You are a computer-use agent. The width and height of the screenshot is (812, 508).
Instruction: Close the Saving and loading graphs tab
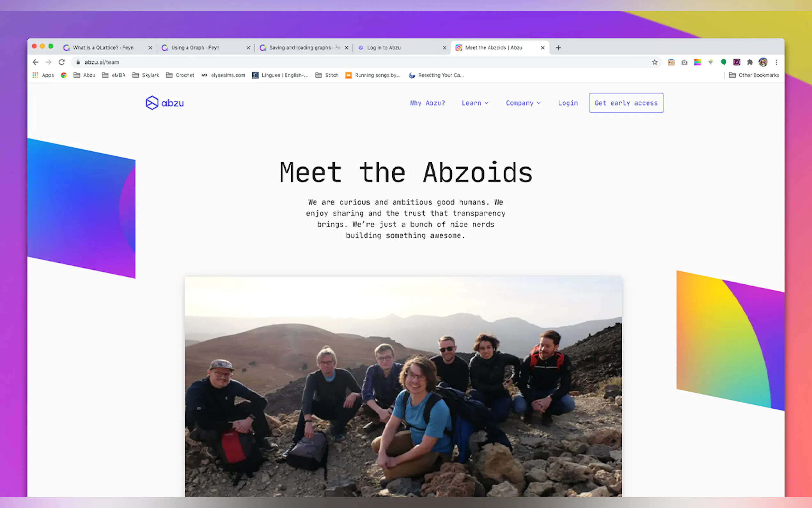click(347, 48)
